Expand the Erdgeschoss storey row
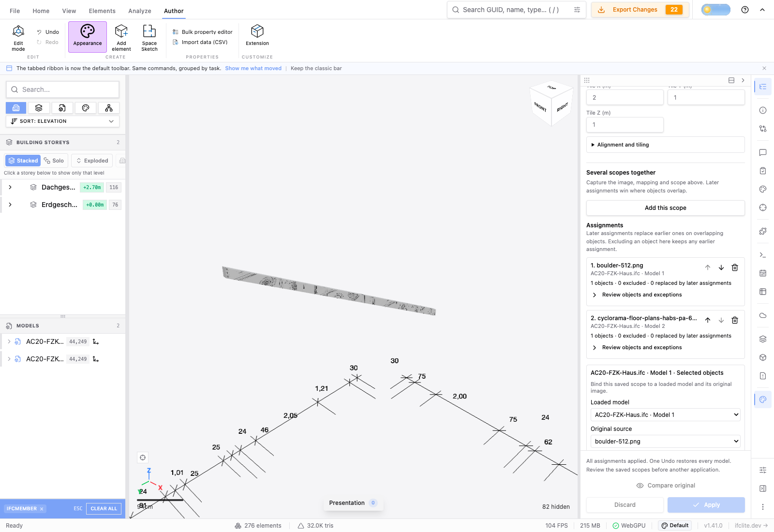This screenshot has width=774, height=532. coord(10,205)
